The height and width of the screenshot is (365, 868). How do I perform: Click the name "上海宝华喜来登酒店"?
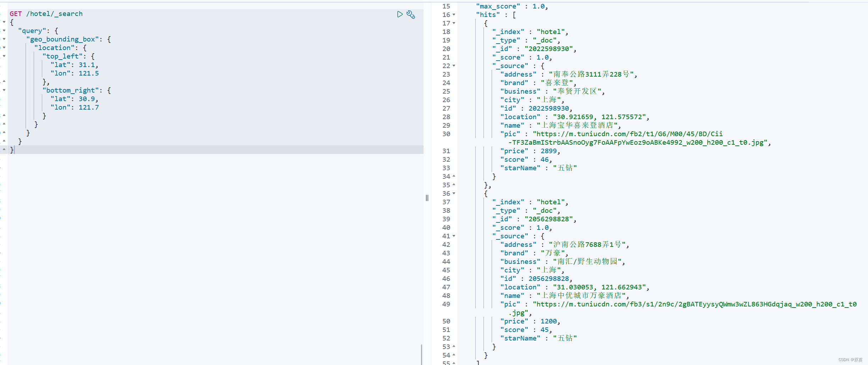(577, 126)
